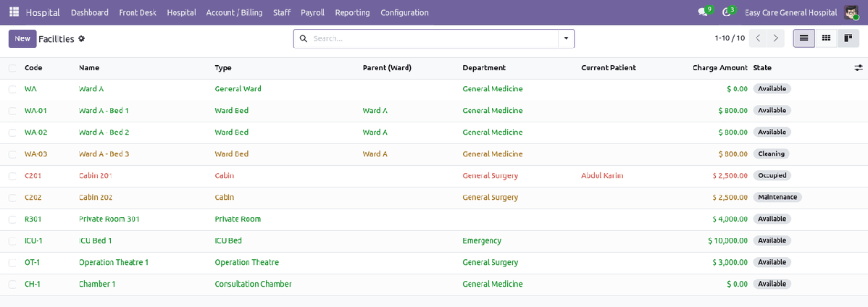
Task: Sort by the Name column header
Action: point(89,67)
